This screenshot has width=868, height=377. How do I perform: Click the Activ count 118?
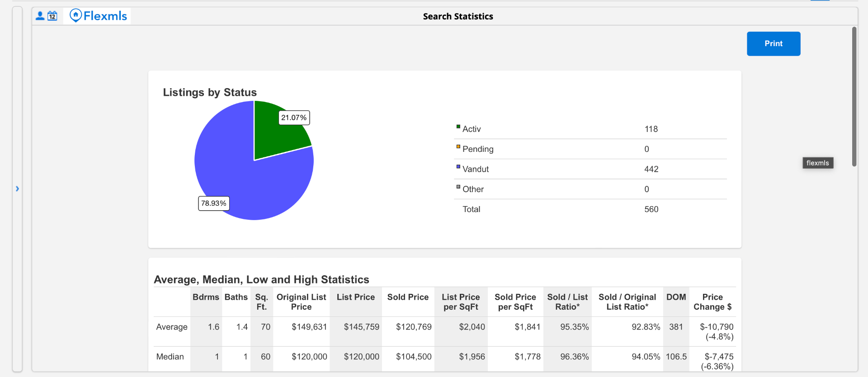[651, 129]
